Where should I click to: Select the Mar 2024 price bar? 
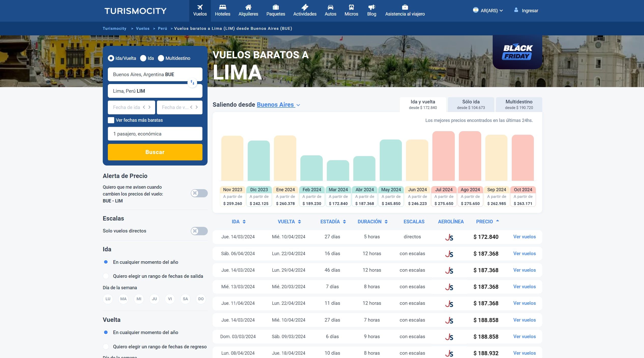point(338,170)
